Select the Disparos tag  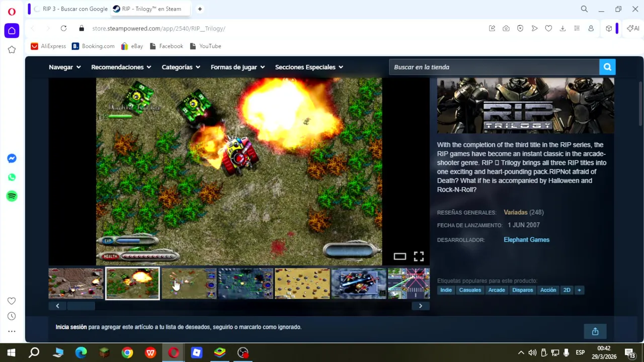(x=522, y=290)
